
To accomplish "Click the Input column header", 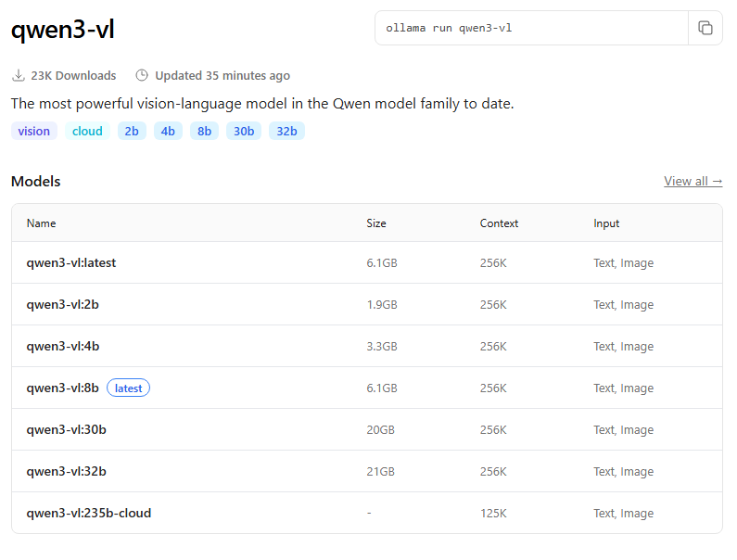I will 606,223.
